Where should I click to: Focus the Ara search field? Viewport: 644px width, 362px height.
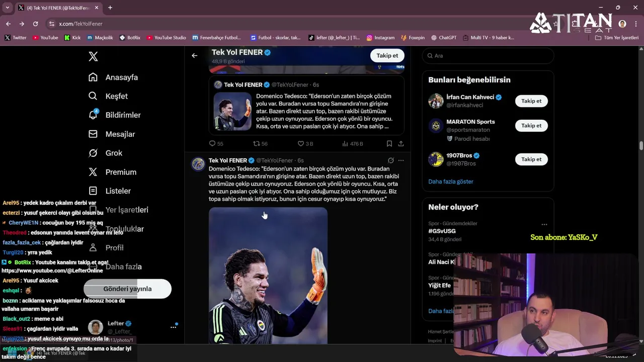coord(488,56)
